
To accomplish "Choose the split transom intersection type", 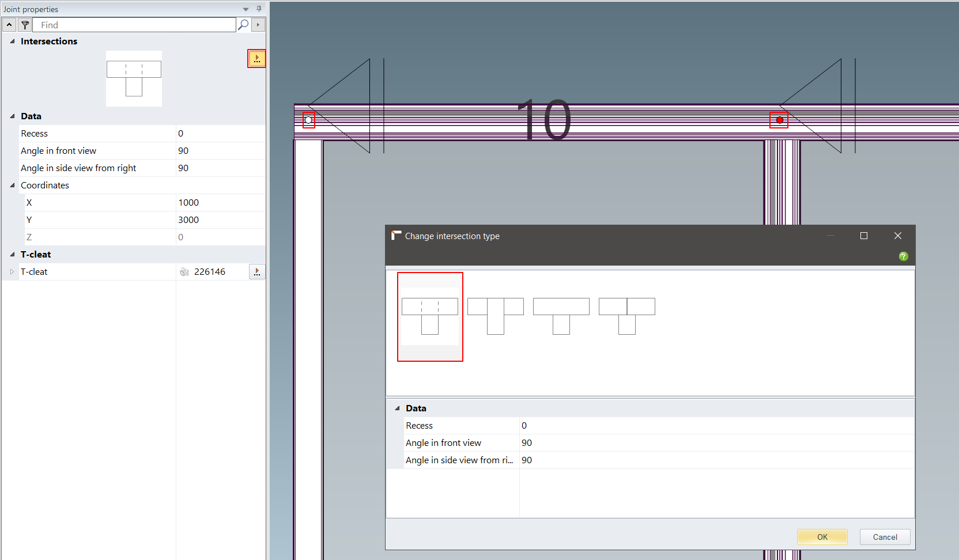I will click(x=626, y=316).
